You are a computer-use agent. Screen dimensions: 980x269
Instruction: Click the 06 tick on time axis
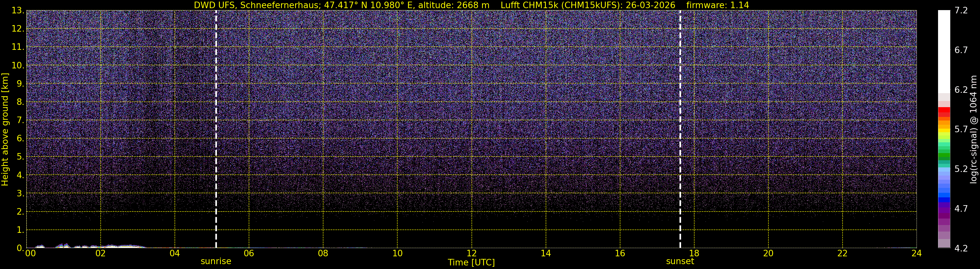pyautogui.click(x=249, y=254)
